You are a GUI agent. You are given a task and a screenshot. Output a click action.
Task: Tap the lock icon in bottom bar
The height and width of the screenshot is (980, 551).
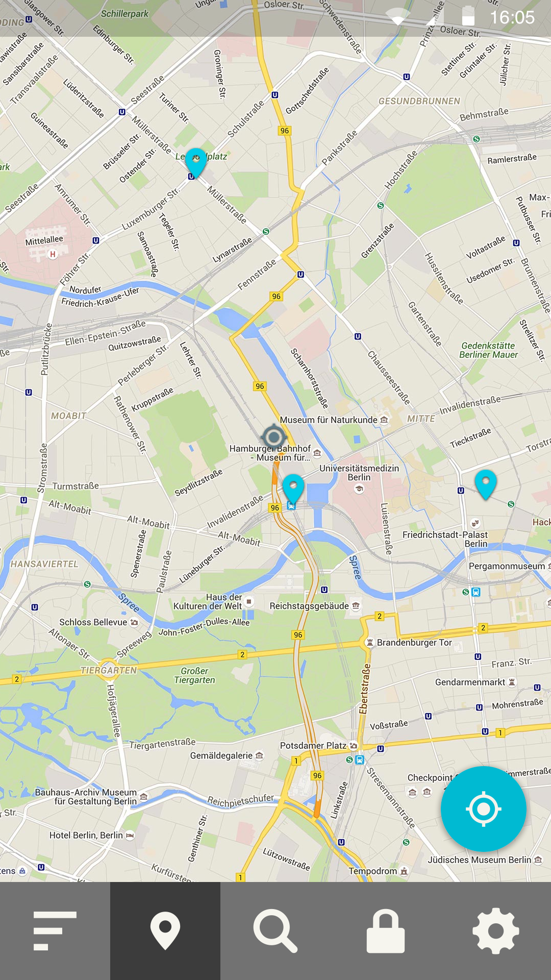(386, 931)
